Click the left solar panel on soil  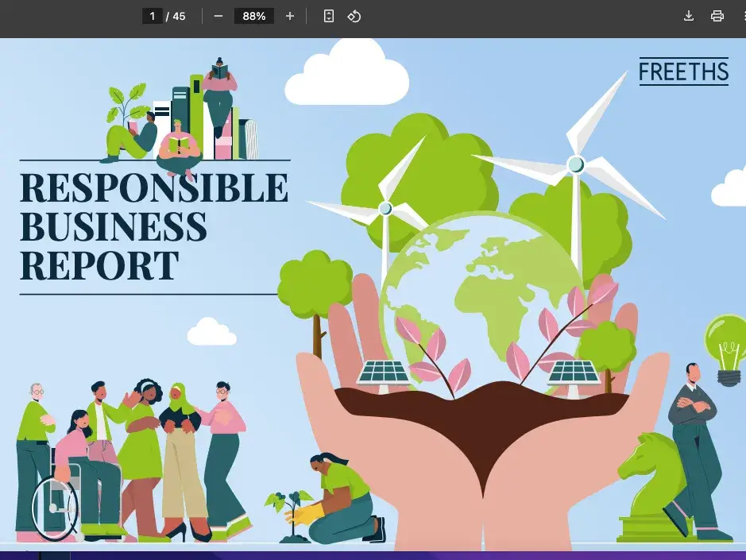384,373
